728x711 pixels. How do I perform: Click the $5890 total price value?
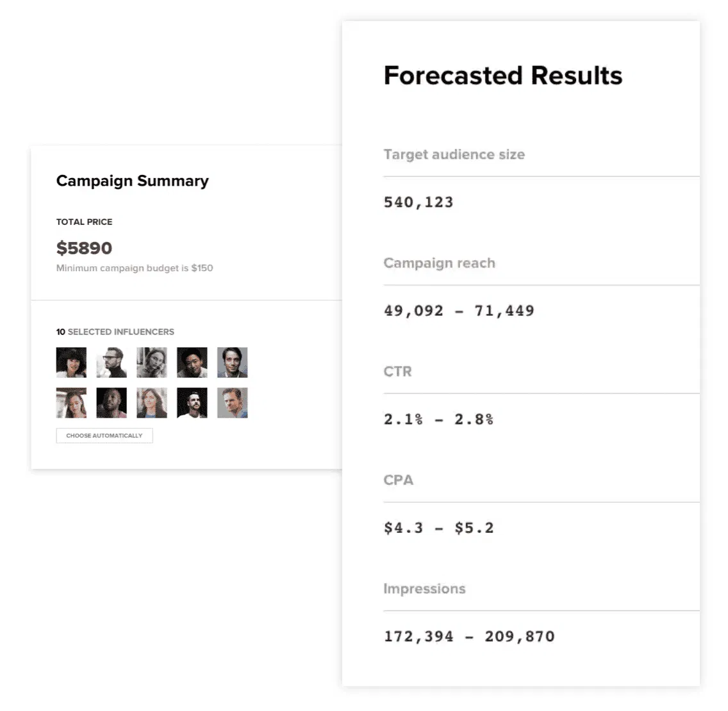click(x=84, y=248)
